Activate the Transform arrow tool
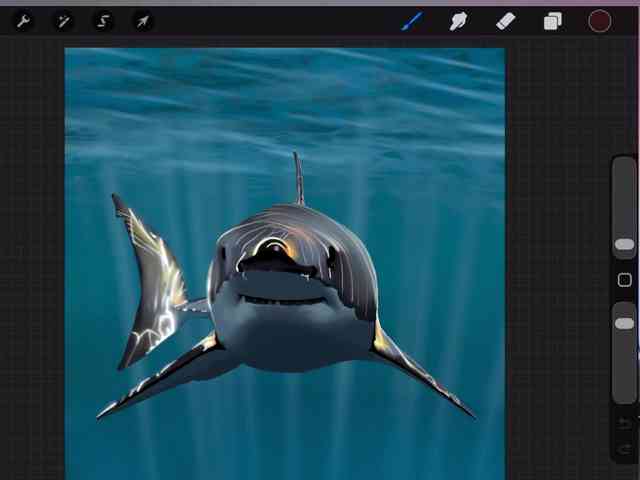Image resolution: width=640 pixels, height=480 pixels. [x=143, y=21]
